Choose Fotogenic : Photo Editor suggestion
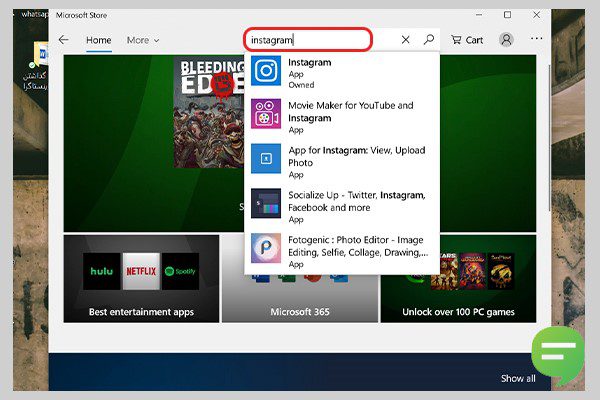Image resolution: width=600 pixels, height=400 pixels. pos(358,251)
